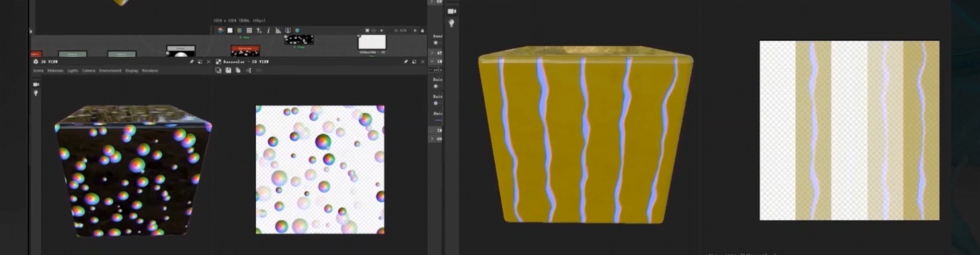Click the hierarchy icon in 2D View toolbar
Screen dimensions: 980x255
(x=248, y=70)
